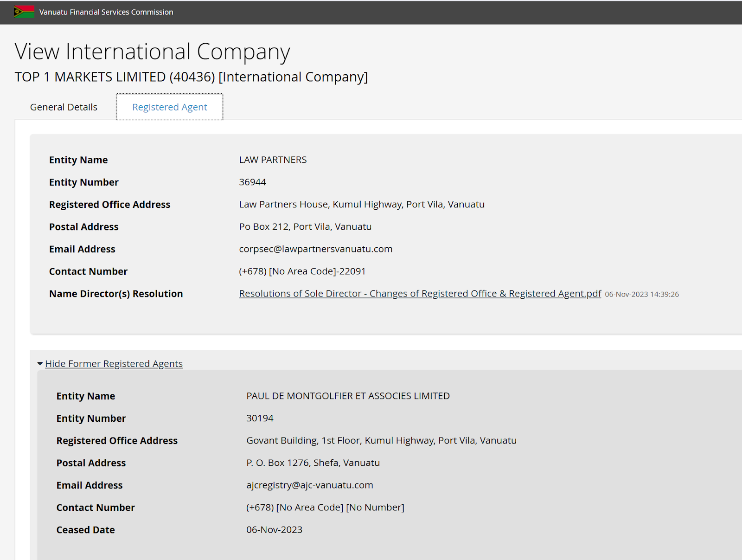742x560 pixels.
Task: Open the Resolutions of Sole Director PDF link
Action: [420, 294]
